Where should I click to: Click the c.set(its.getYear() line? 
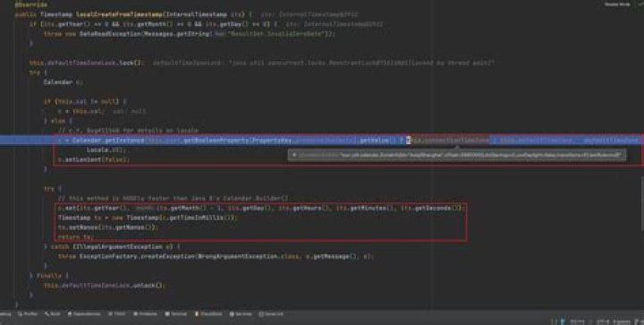pyautogui.click(x=261, y=208)
